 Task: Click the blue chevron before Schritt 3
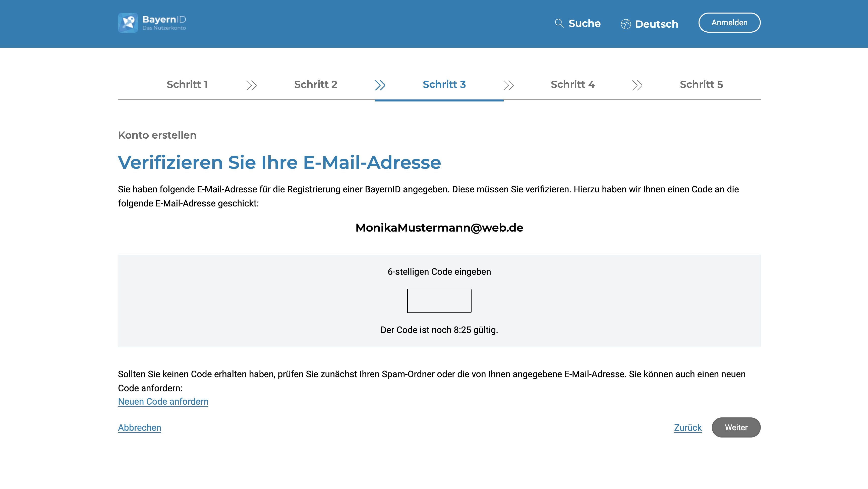380,85
